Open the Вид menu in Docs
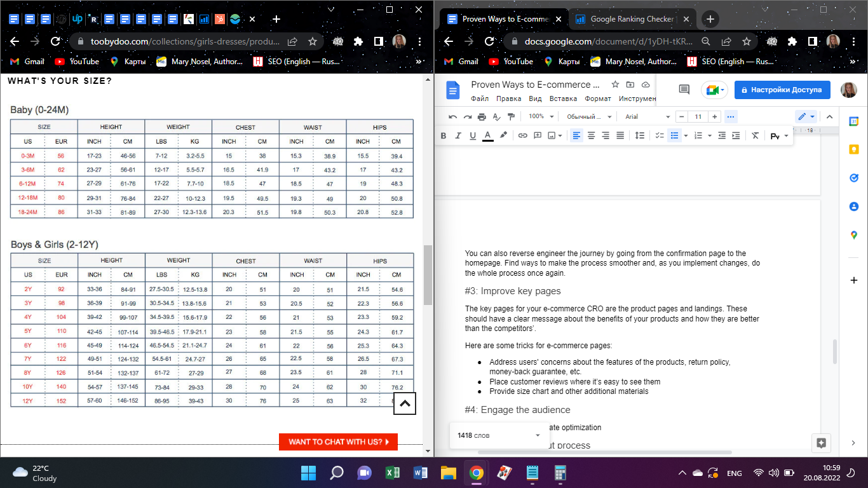The image size is (868, 488). pos(535,98)
